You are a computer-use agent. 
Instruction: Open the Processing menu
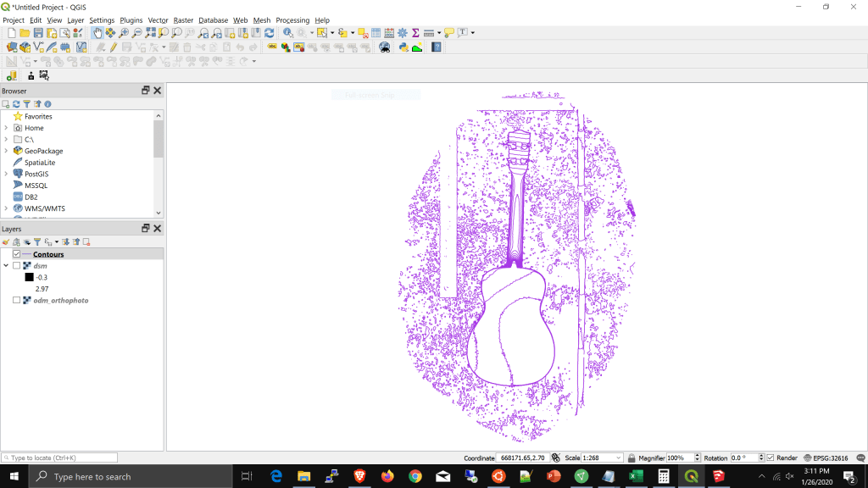click(292, 20)
